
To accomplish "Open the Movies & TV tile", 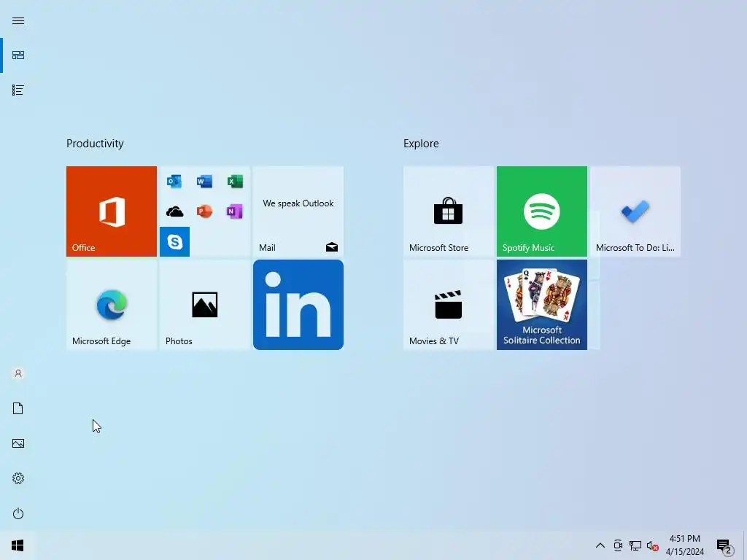I will [449, 305].
